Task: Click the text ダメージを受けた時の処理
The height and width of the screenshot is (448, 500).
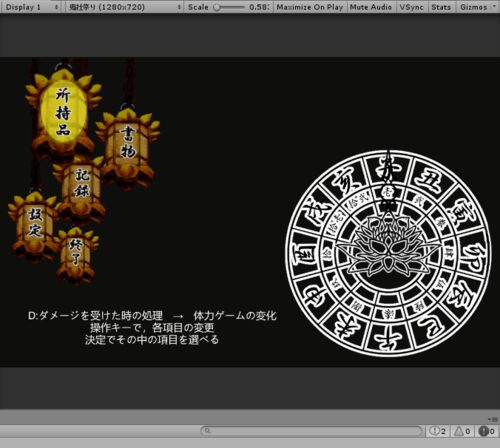Action: pos(101,315)
